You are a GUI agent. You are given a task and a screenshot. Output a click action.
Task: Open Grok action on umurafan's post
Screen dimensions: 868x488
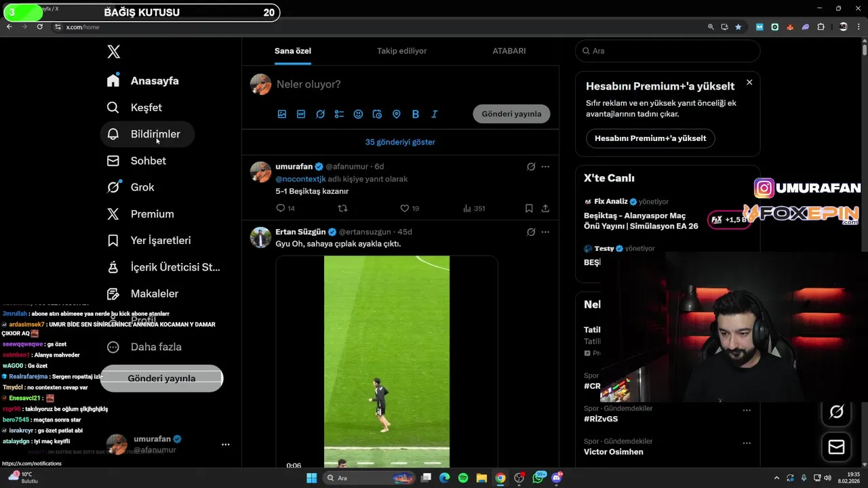pos(531,166)
